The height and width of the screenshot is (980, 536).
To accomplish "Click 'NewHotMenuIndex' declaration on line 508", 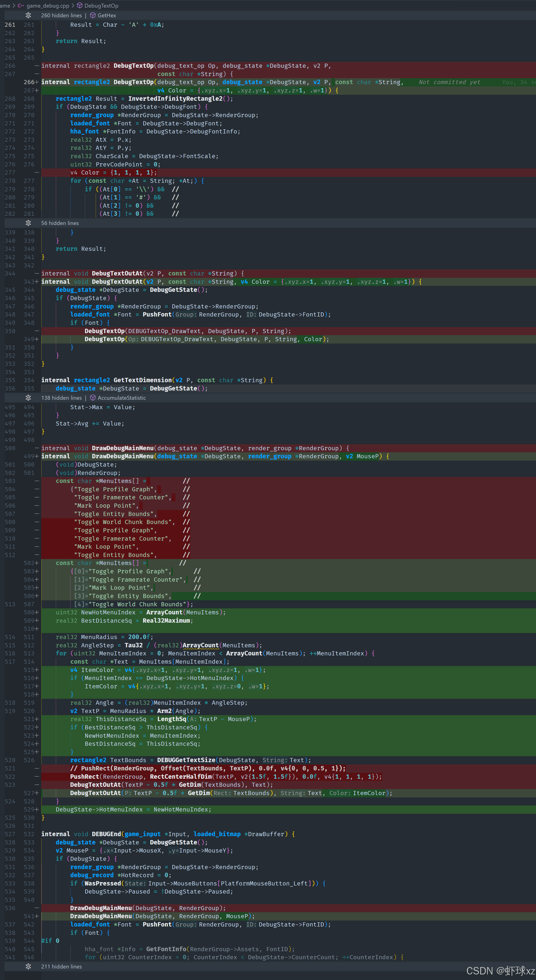I will point(108,612).
